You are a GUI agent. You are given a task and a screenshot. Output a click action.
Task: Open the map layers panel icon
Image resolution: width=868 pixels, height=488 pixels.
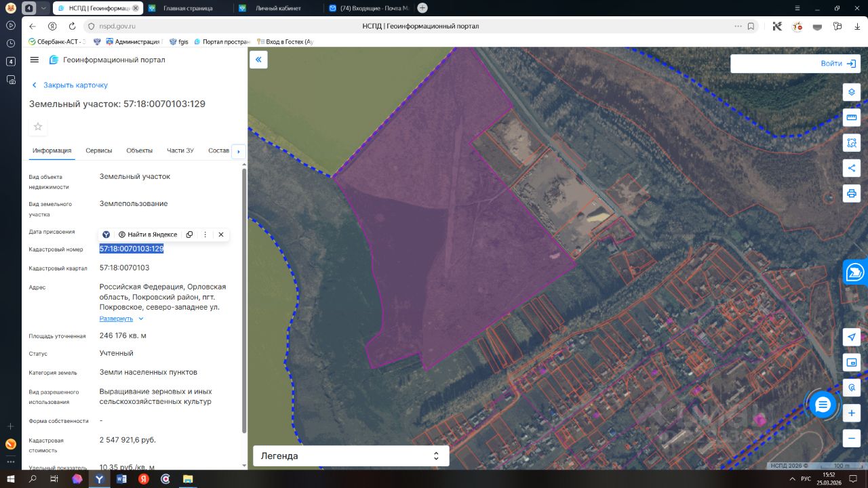coord(852,92)
